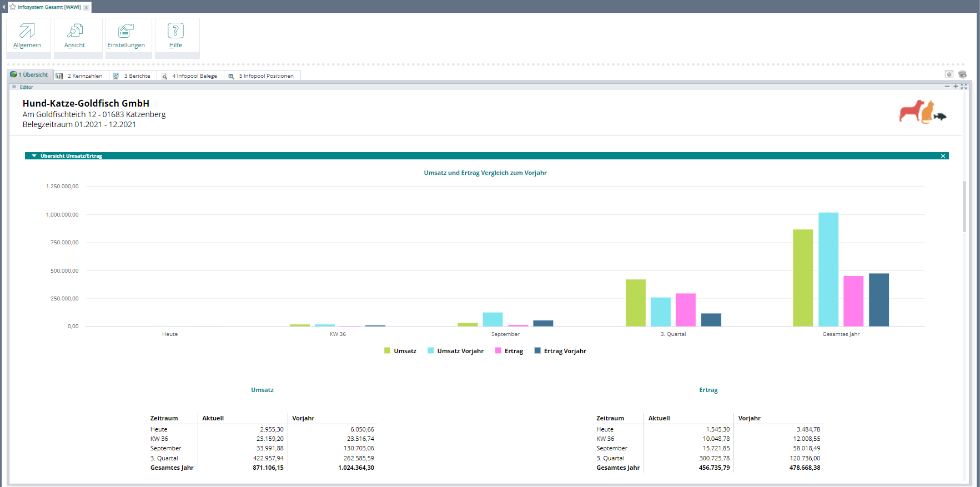
Task: Click the Hilfe question mark icon
Action: (175, 31)
